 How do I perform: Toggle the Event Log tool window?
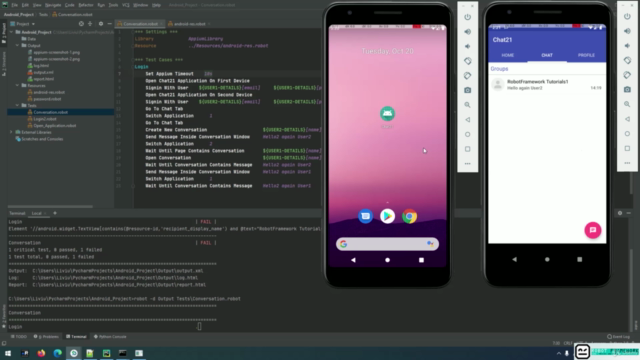pyautogui.click(x=618, y=337)
